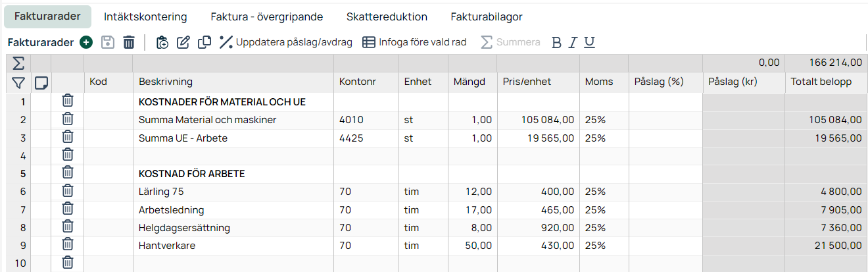Click the Moms cell for Arbetsledning row

coord(603,209)
